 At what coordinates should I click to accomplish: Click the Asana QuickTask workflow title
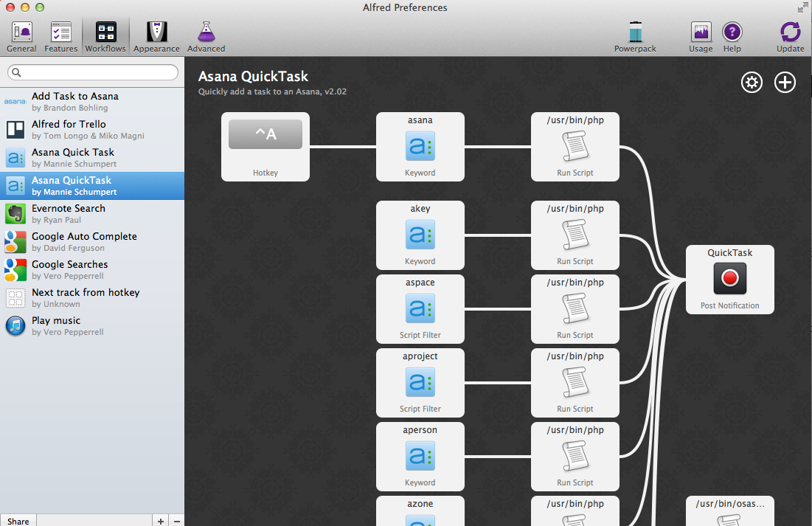(253, 77)
